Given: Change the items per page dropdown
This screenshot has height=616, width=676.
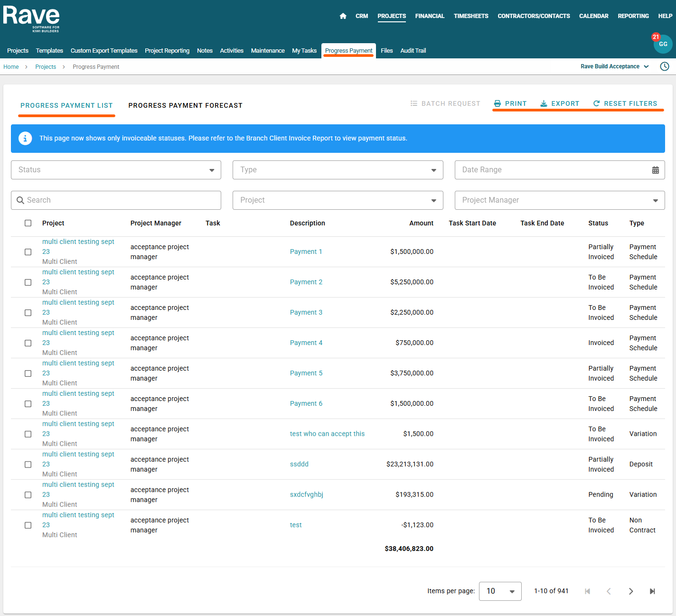Looking at the screenshot, I should coord(500,591).
